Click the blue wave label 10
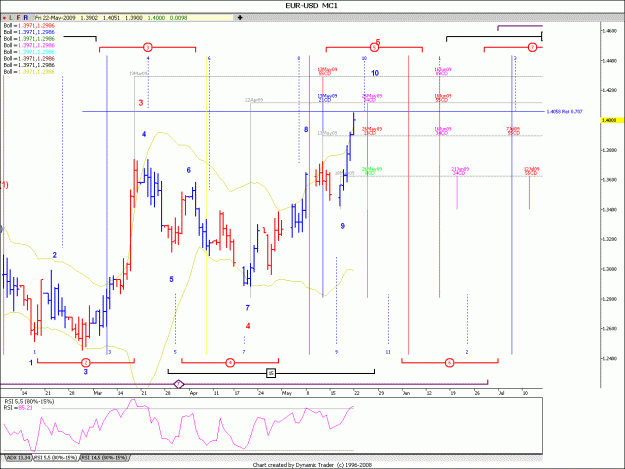 pos(375,73)
